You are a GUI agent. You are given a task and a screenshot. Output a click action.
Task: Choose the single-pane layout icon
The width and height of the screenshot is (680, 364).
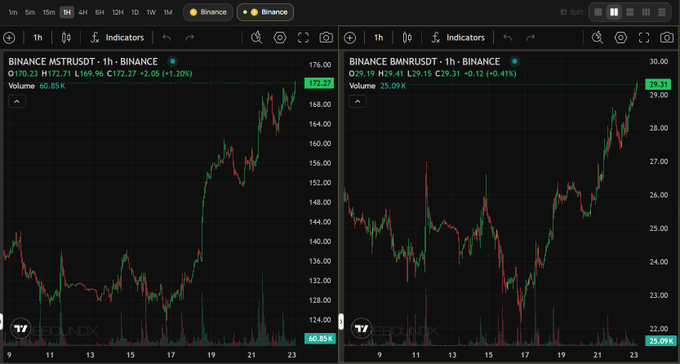(598, 12)
